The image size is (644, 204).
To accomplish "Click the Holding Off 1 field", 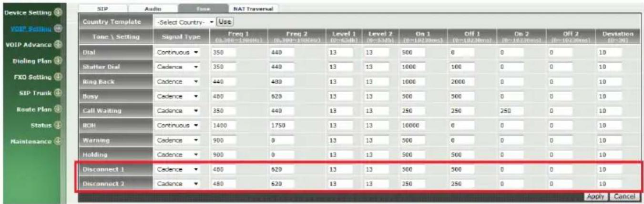I will point(462,155).
